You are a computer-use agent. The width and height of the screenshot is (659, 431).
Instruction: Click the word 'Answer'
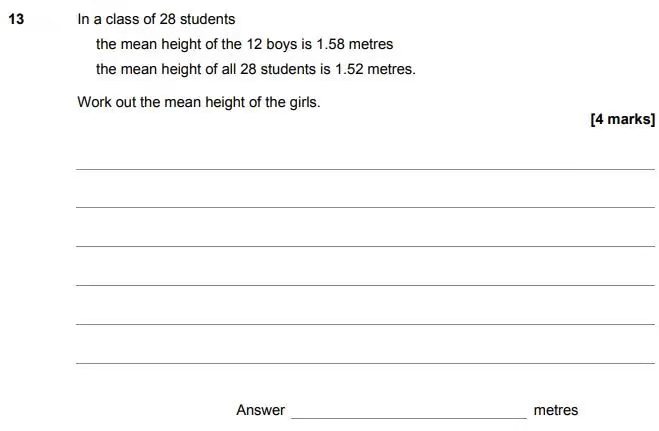pyautogui.click(x=260, y=410)
